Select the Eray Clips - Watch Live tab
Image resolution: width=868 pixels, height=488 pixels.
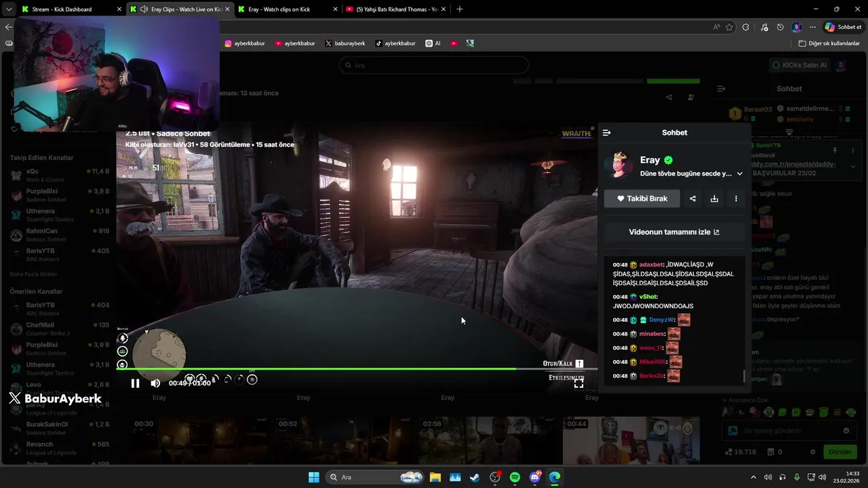(180, 9)
